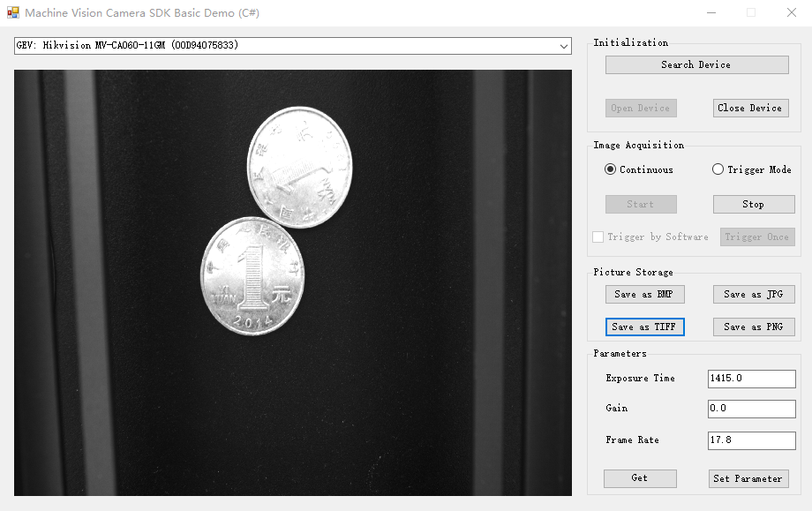The image size is (812, 511).
Task: Click the disabled Open Device button
Action: [641, 108]
